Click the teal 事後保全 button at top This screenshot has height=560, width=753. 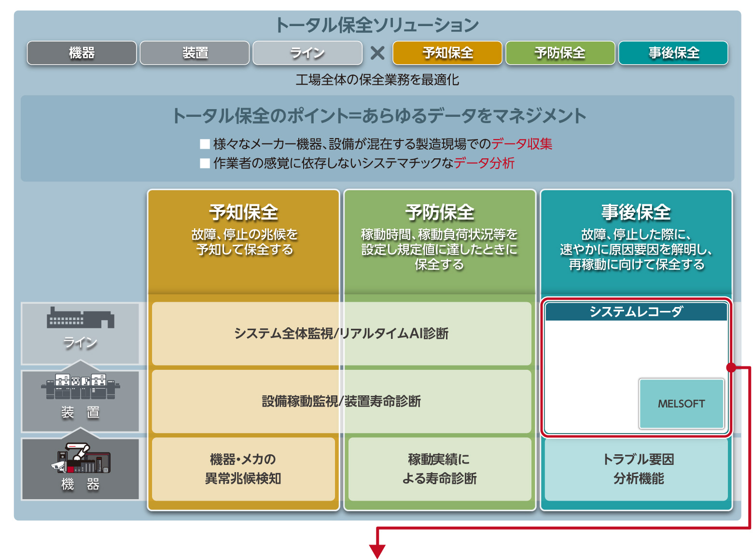673,53
